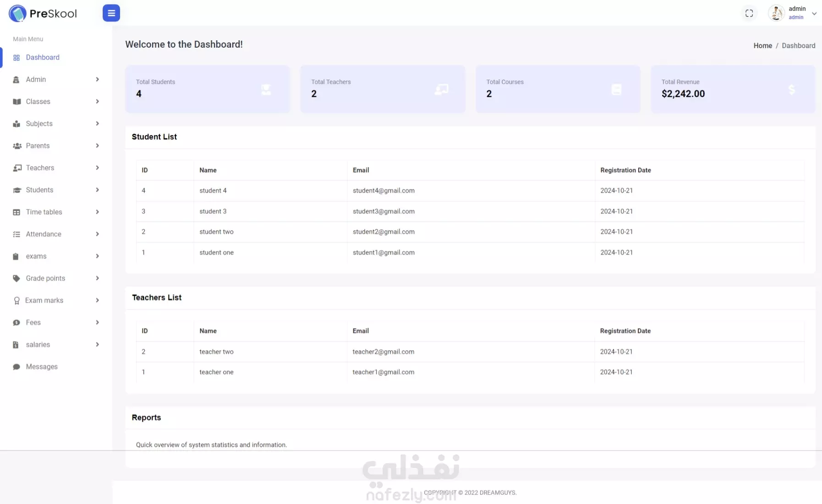Image resolution: width=822 pixels, height=504 pixels.
Task: Click the Total Students card icon
Action: (x=266, y=90)
